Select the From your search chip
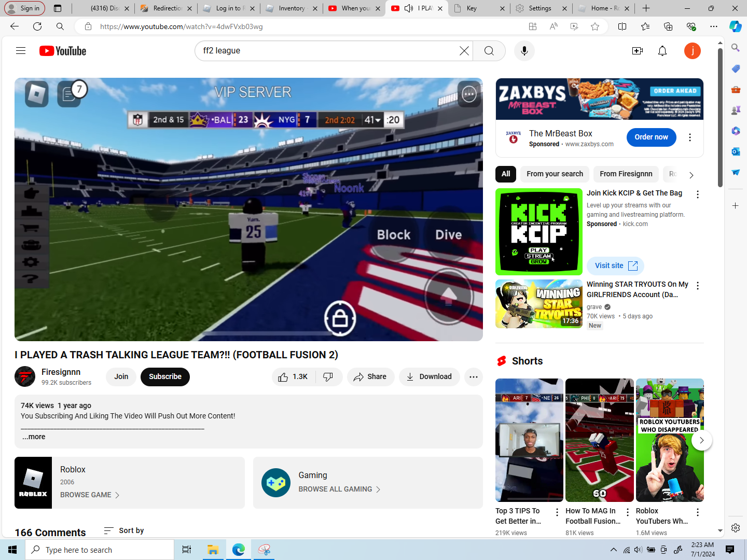This screenshot has height=560, width=747. coord(555,174)
